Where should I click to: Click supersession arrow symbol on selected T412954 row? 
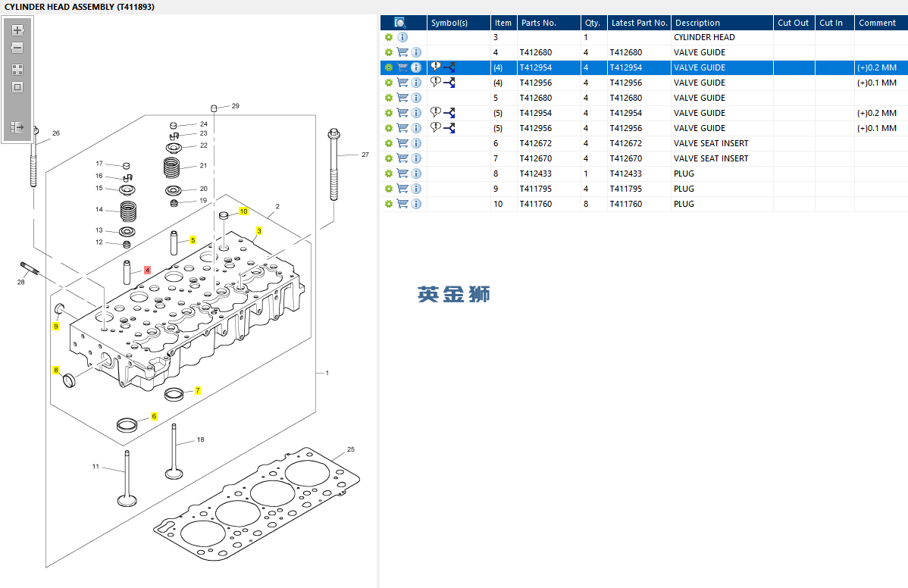[449, 67]
